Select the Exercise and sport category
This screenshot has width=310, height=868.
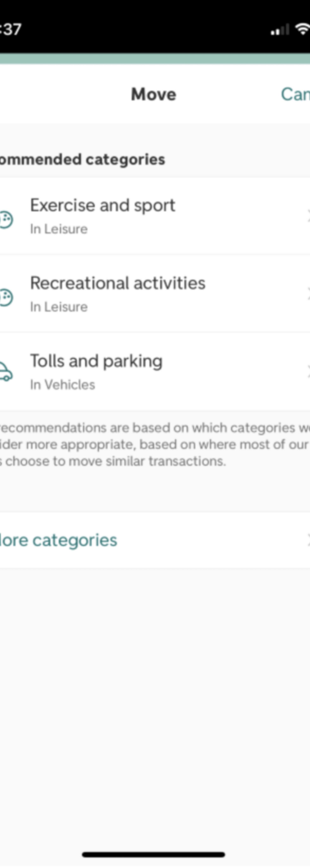[155, 216]
